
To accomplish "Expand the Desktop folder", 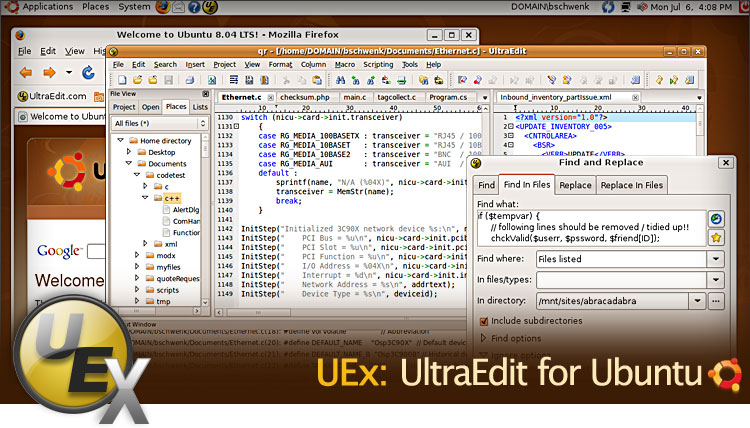I will 129,152.
